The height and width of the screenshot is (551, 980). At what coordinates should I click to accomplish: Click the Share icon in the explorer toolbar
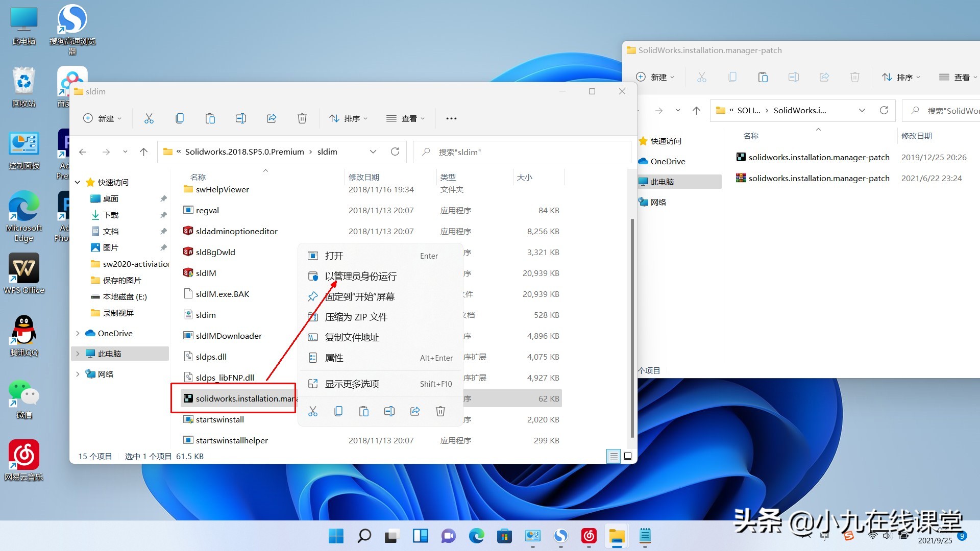click(272, 118)
